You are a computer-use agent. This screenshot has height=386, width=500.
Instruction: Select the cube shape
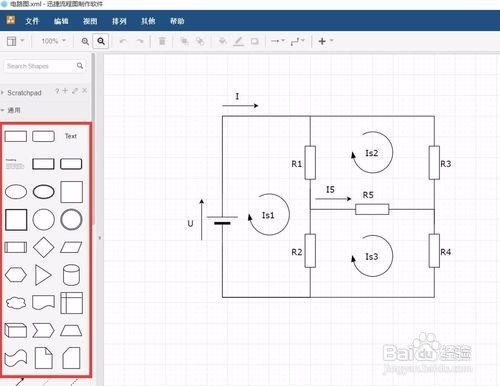[x=16, y=331]
